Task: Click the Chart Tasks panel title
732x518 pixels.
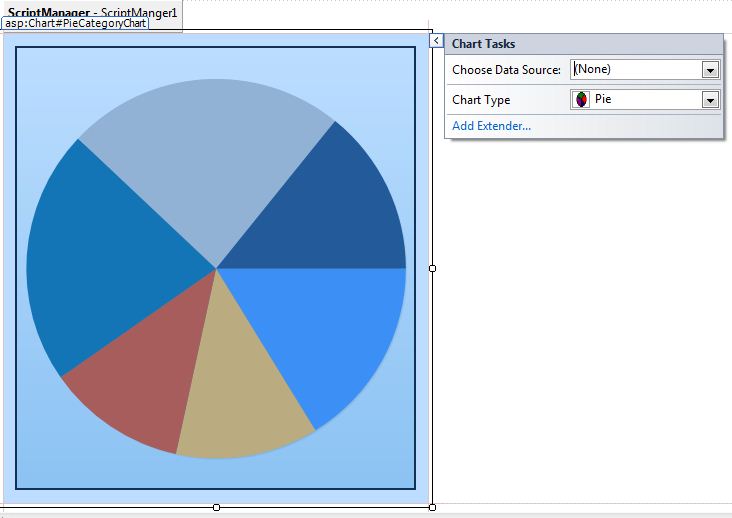Action: [x=483, y=44]
